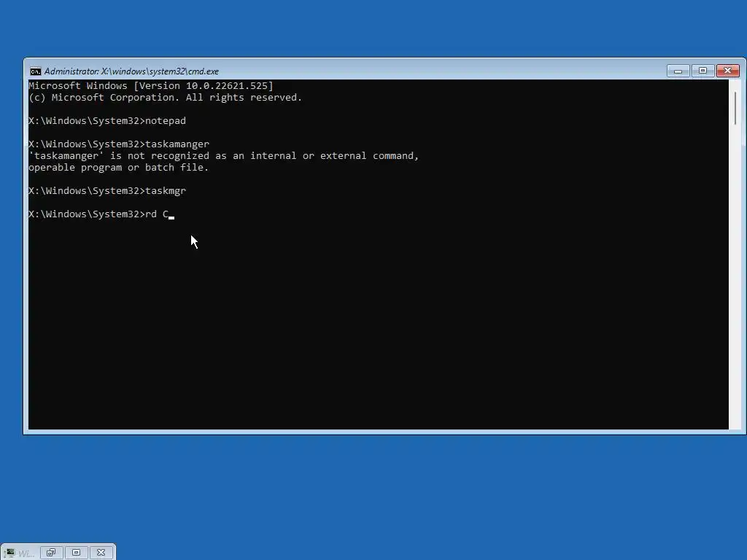Click the Microsoft Corporation copyright line
The height and width of the screenshot is (560, 747).
166,98
